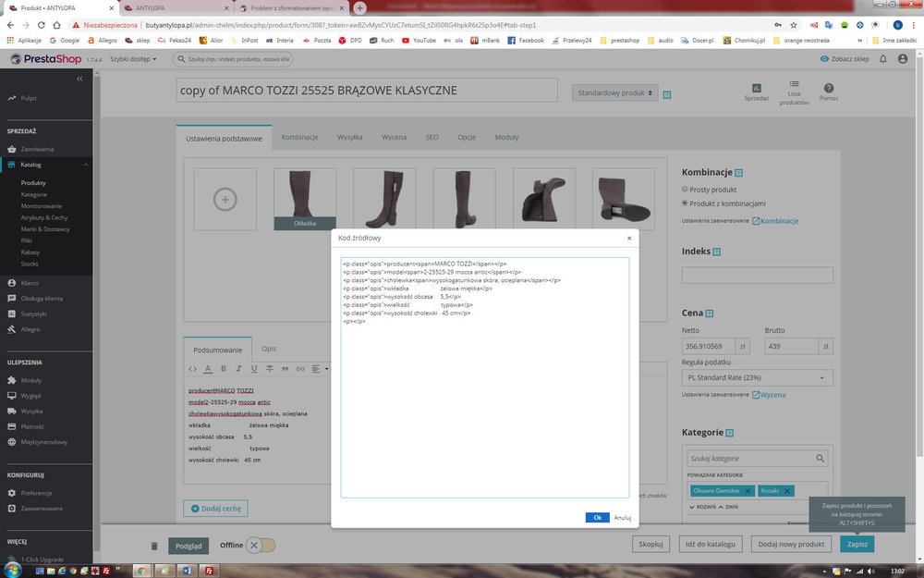924x578 pixels.
Task: Click Windows Start button
Action: (x=12, y=571)
